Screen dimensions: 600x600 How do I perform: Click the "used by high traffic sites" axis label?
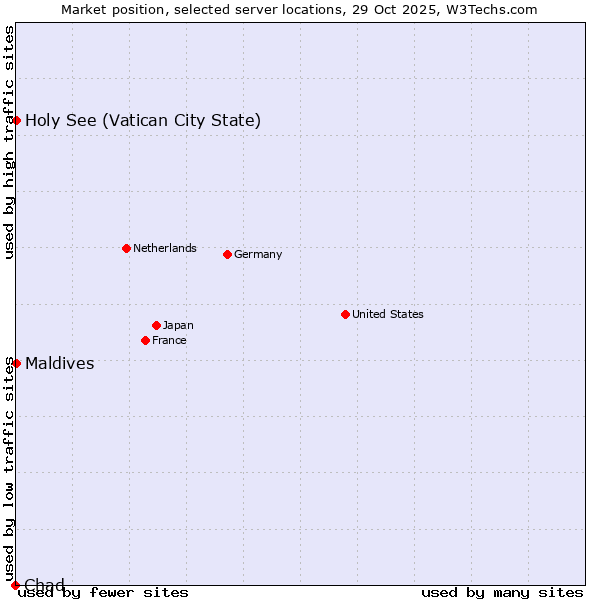9,142
